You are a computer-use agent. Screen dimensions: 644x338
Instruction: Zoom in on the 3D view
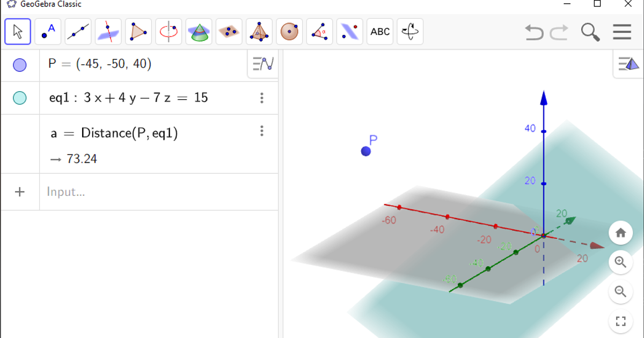click(x=620, y=262)
